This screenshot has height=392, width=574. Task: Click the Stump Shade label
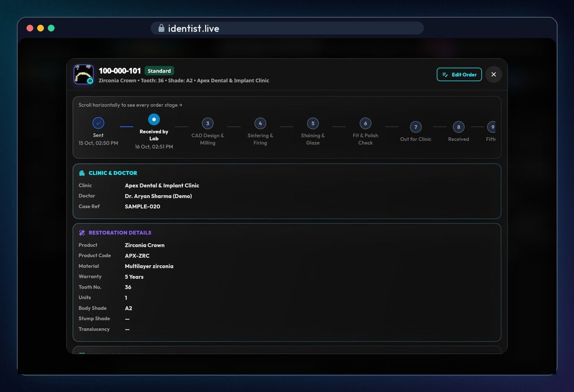pyautogui.click(x=94, y=318)
